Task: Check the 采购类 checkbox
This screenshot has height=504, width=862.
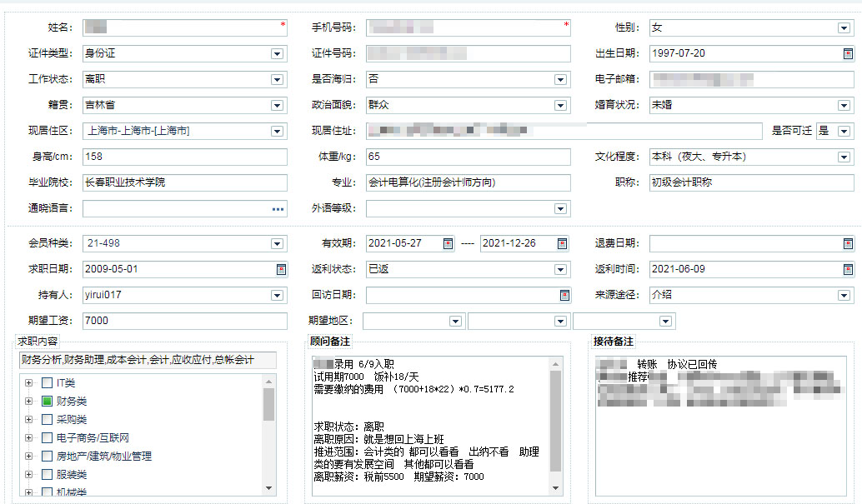Action: point(48,419)
